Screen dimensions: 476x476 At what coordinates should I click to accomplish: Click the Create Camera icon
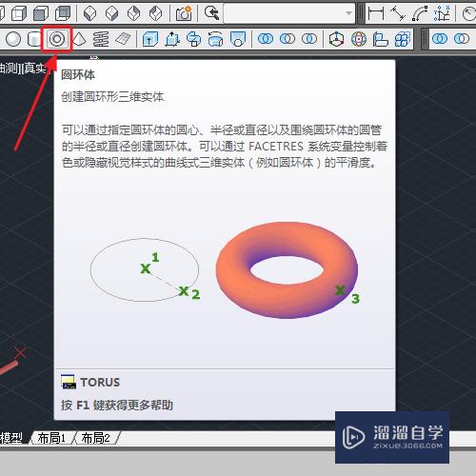pos(184,13)
